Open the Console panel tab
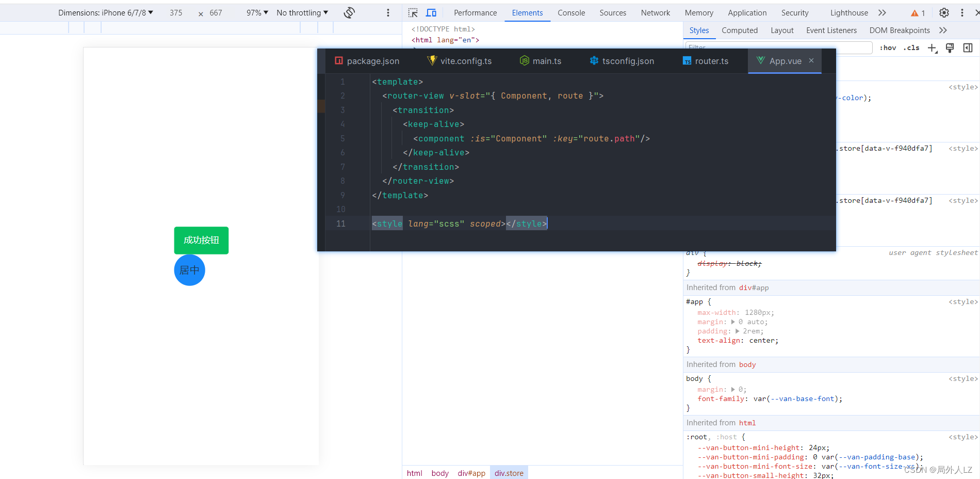The width and height of the screenshot is (980, 479). tap(571, 13)
